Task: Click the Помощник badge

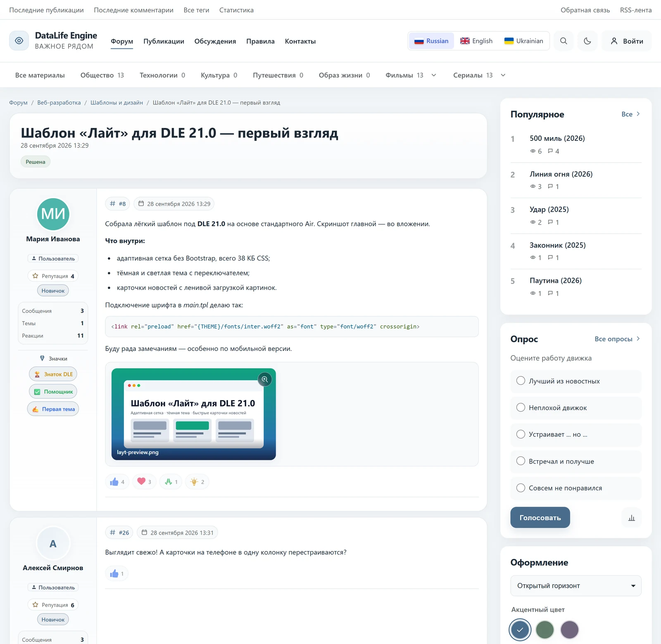Action: [x=53, y=391]
